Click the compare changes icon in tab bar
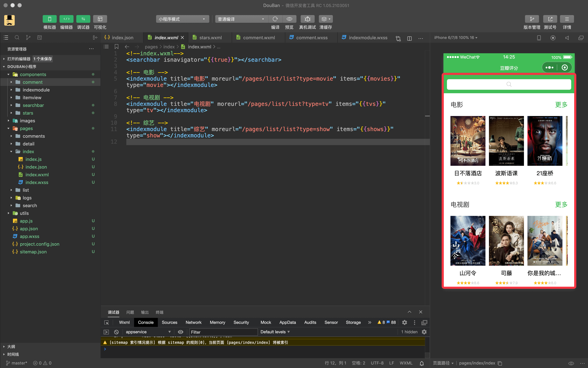This screenshot has width=588, height=368. (398, 38)
